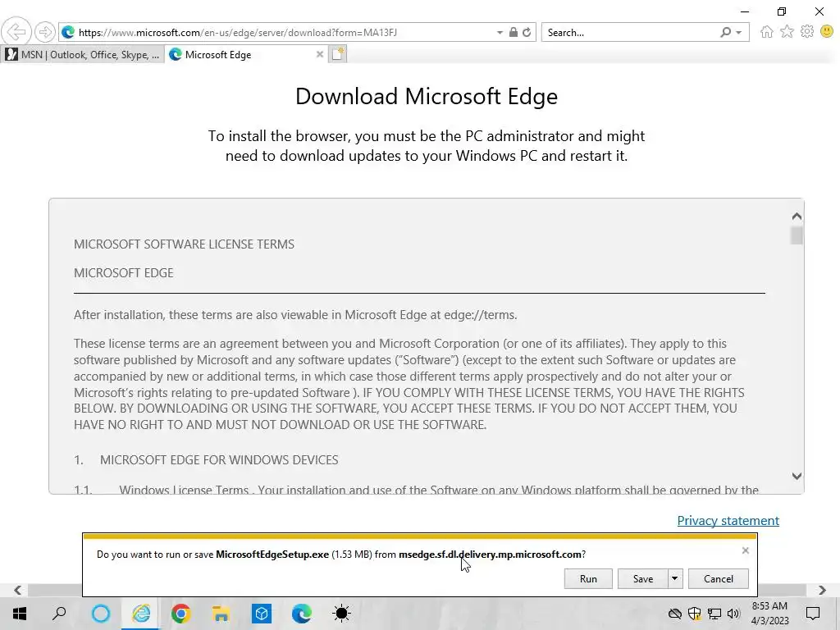Launch Google Chrome from the taskbar
840x630 pixels.
[181, 614]
